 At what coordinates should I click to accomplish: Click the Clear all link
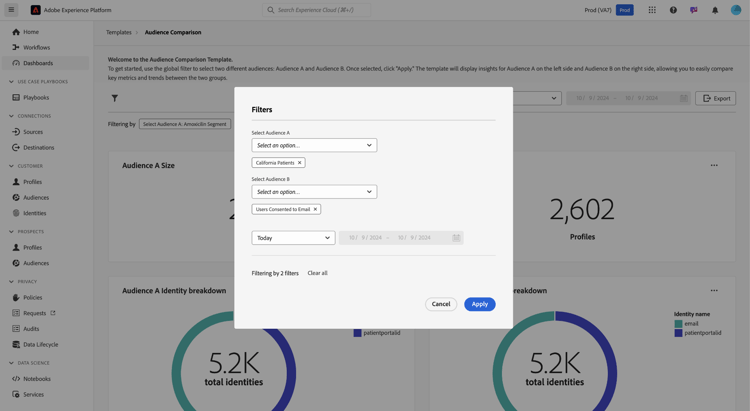pyautogui.click(x=318, y=273)
